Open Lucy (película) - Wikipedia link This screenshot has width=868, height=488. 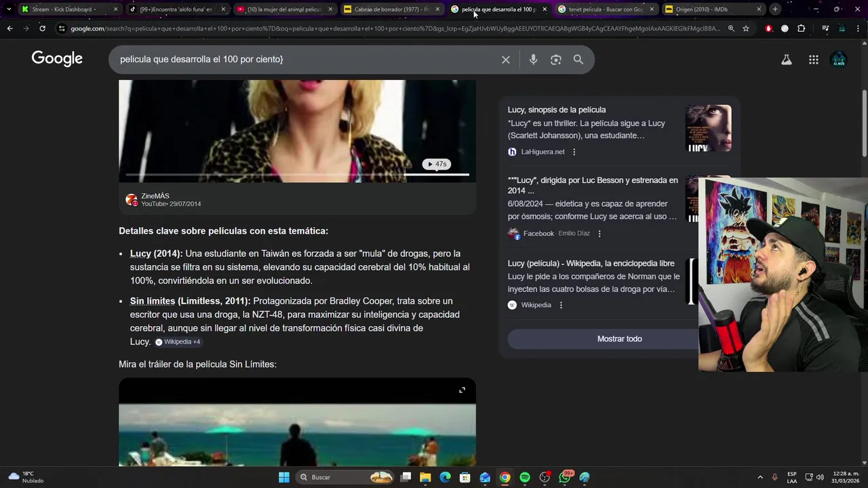(x=591, y=263)
